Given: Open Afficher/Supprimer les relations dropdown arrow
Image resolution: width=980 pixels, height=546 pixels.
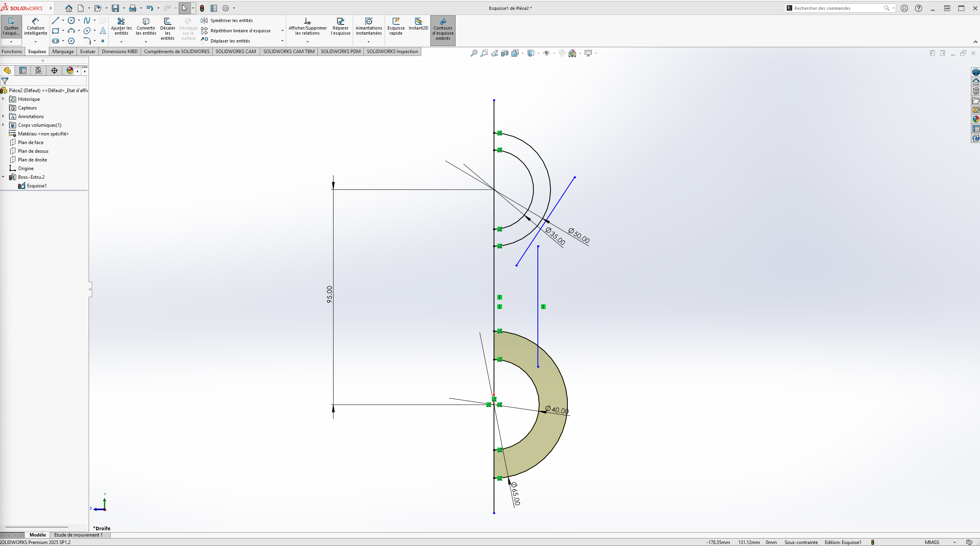Looking at the screenshot, I should (308, 42).
